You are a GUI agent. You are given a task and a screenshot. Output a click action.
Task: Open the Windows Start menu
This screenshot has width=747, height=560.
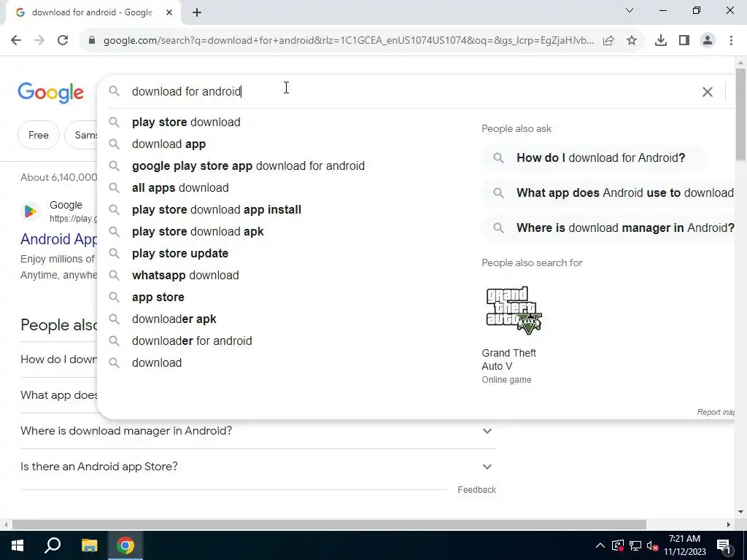point(18,545)
